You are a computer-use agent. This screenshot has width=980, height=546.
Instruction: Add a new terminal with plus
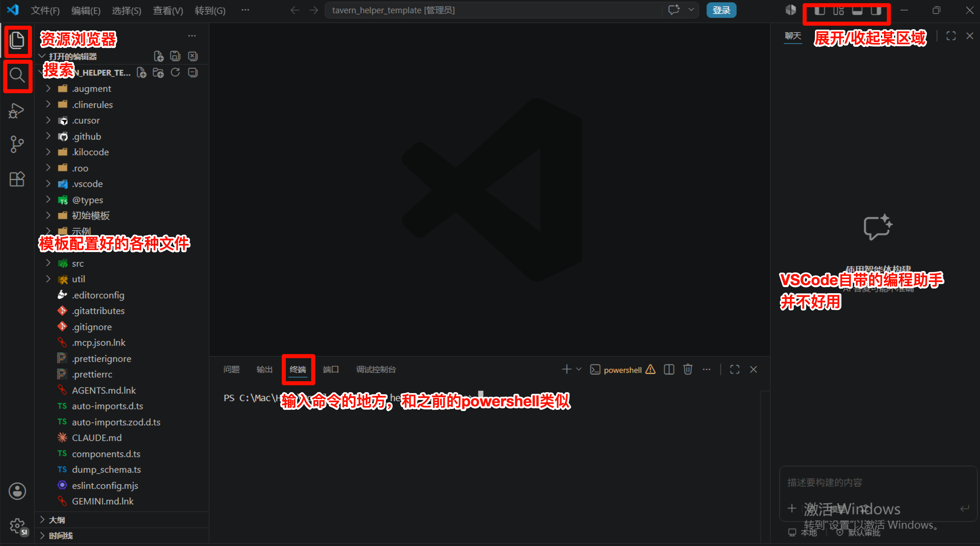pyautogui.click(x=566, y=369)
